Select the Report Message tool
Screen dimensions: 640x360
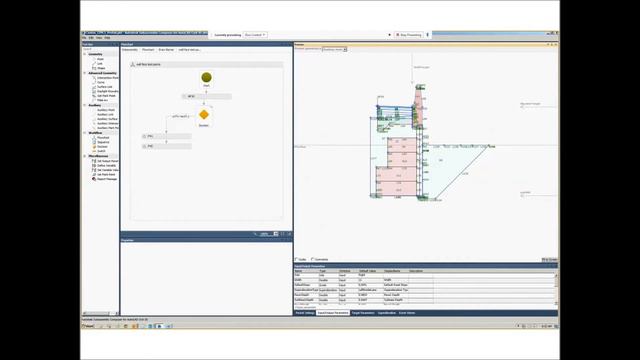click(x=106, y=179)
